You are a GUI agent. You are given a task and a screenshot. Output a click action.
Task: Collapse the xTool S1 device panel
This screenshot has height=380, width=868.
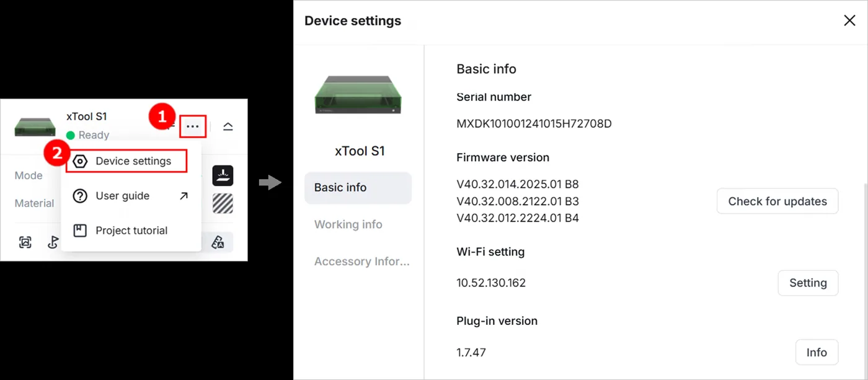point(228,126)
